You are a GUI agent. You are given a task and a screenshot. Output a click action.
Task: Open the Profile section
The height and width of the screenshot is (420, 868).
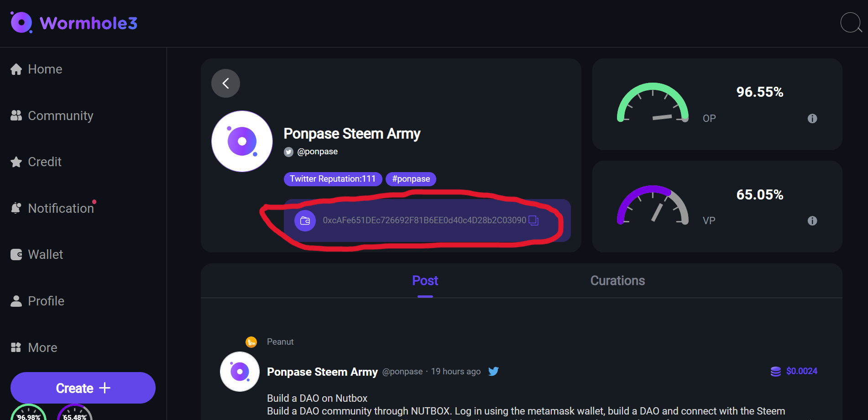(x=46, y=301)
